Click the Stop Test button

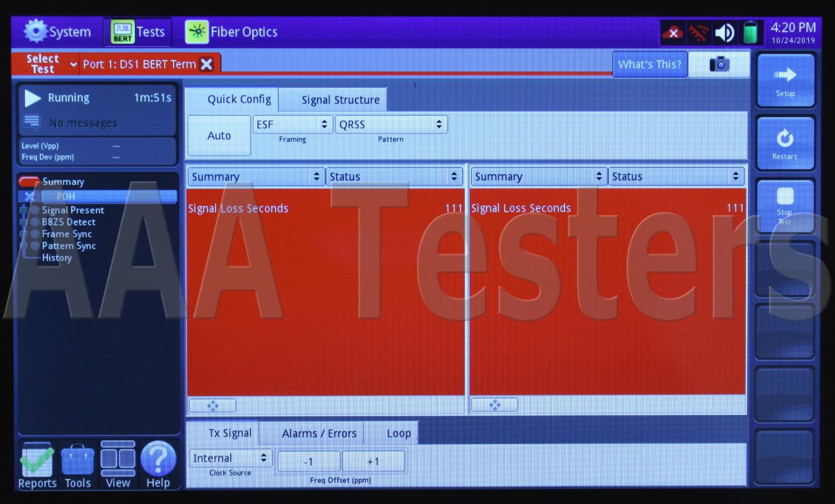(x=785, y=206)
